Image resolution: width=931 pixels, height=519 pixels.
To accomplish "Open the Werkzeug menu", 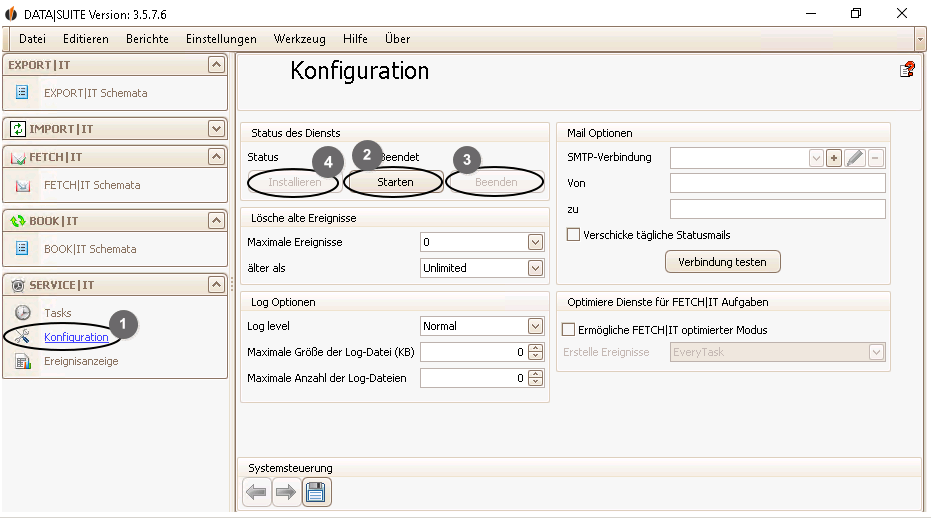I will coord(299,39).
